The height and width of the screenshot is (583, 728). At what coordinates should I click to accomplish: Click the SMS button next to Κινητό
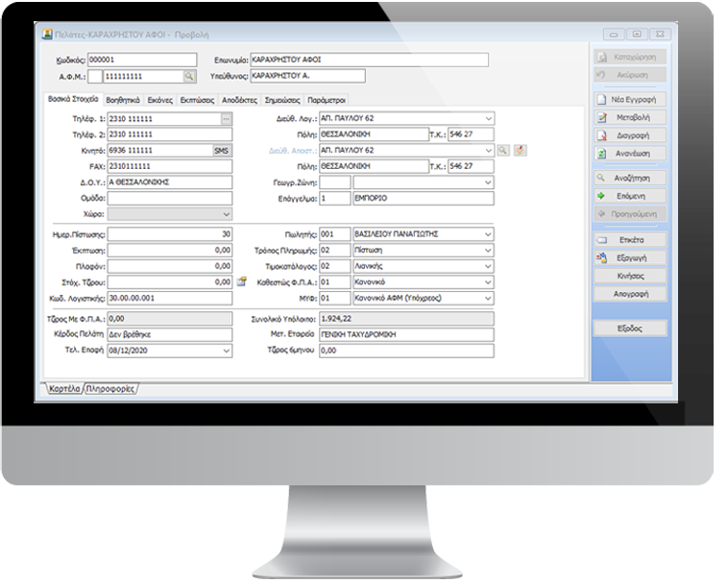click(x=222, y=150)
